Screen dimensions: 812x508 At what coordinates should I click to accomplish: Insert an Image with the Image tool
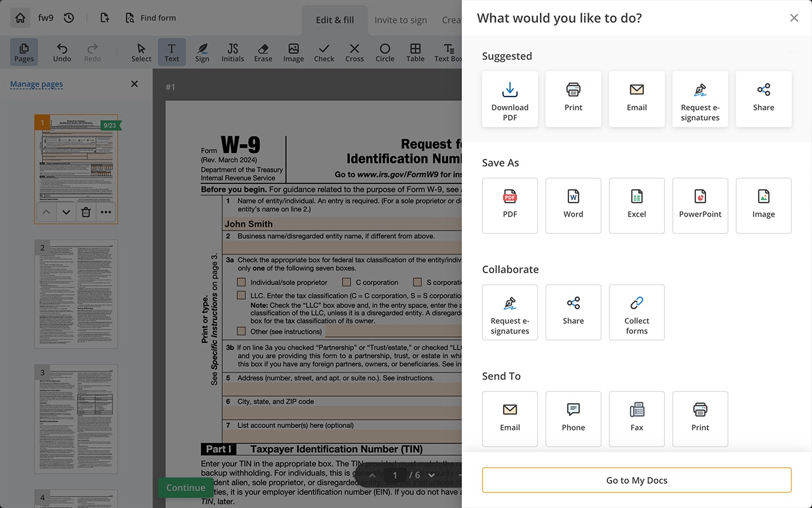(294, 52)
